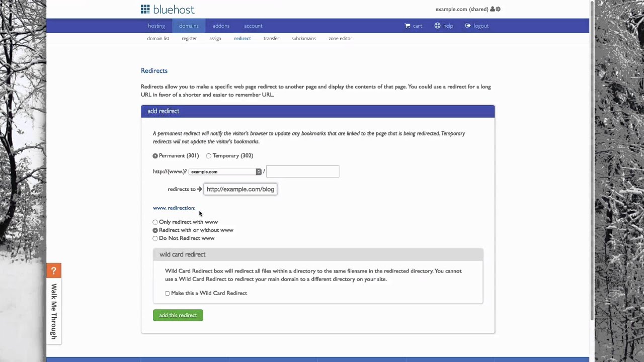Click the orange question mark icon
The width and height of the screenshot is (644, 362).
pos(54,270)
